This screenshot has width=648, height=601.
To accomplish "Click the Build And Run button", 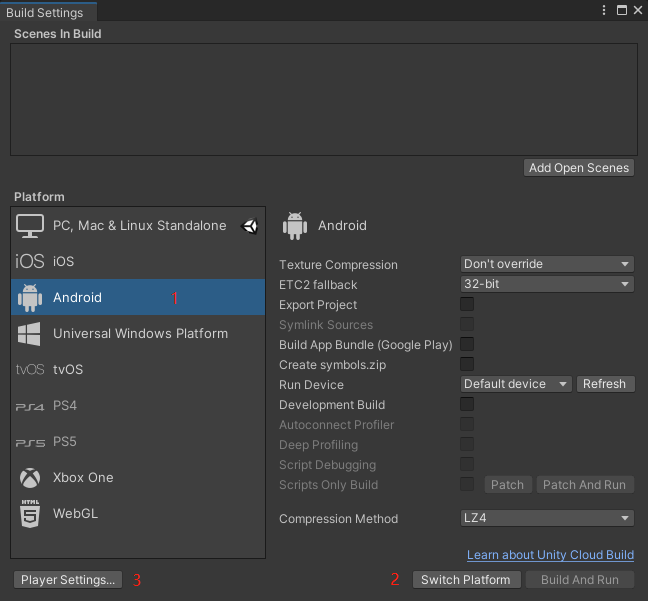I will coord(579,580).
